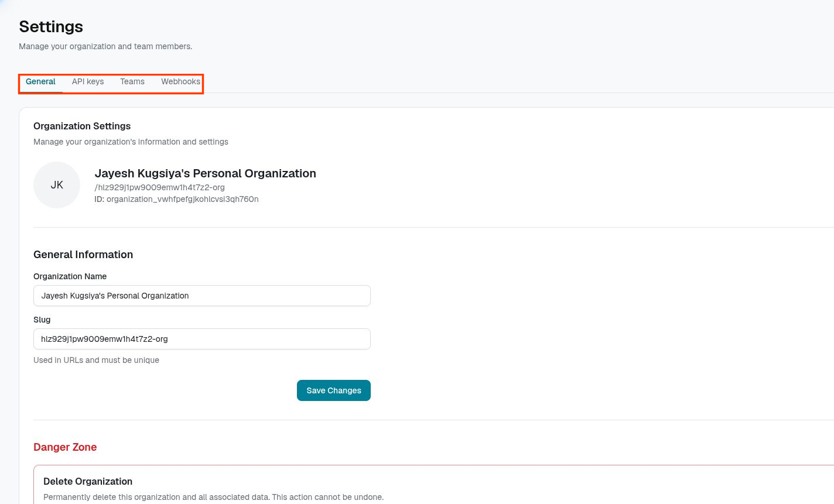This screenshot has height=504, width=834.
Task: Click 'Used in URLs and must be unique' hint
Action: (96, 360)
